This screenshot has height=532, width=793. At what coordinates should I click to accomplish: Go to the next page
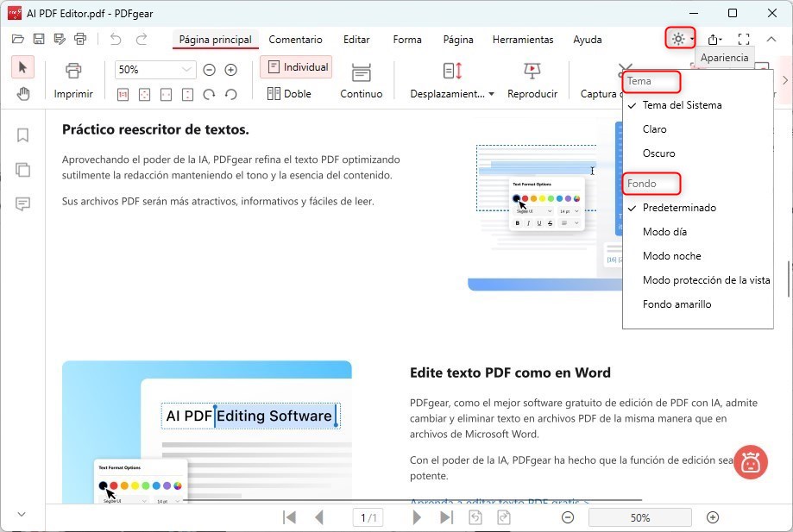click(x=417, y=517)
